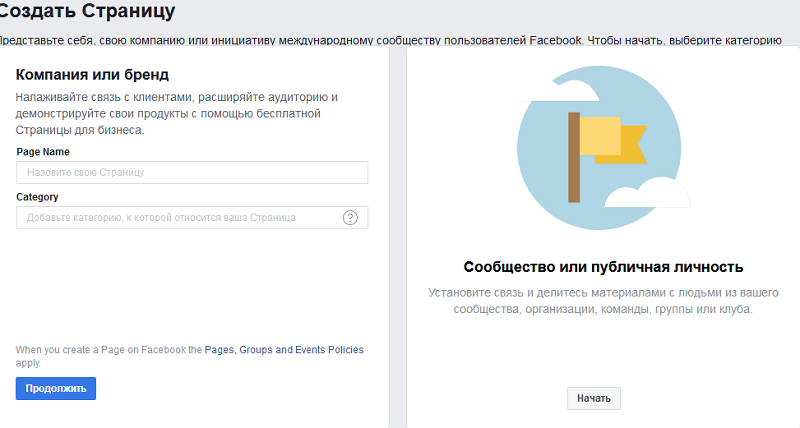Viewport: 800px width, 428px height.
Task: Click the blue Продолжить button
Action: [56, 388]
